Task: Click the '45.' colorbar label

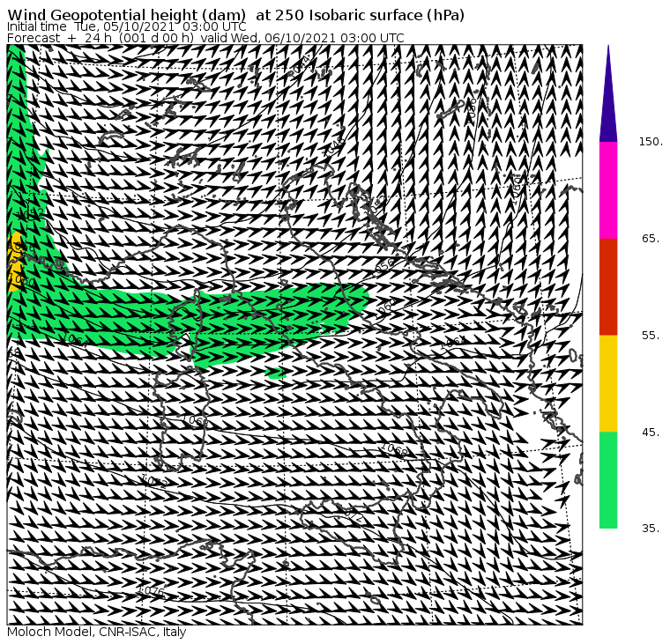Action: point(651,433)
